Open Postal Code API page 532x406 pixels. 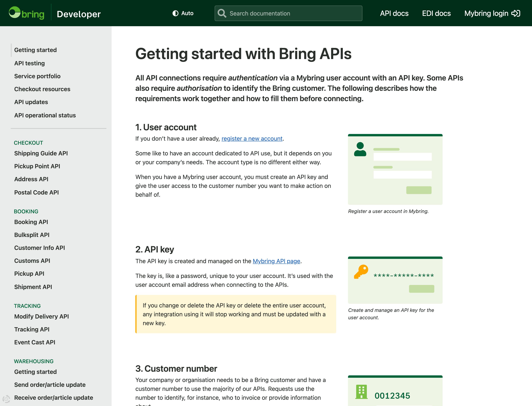click(36, 192)
